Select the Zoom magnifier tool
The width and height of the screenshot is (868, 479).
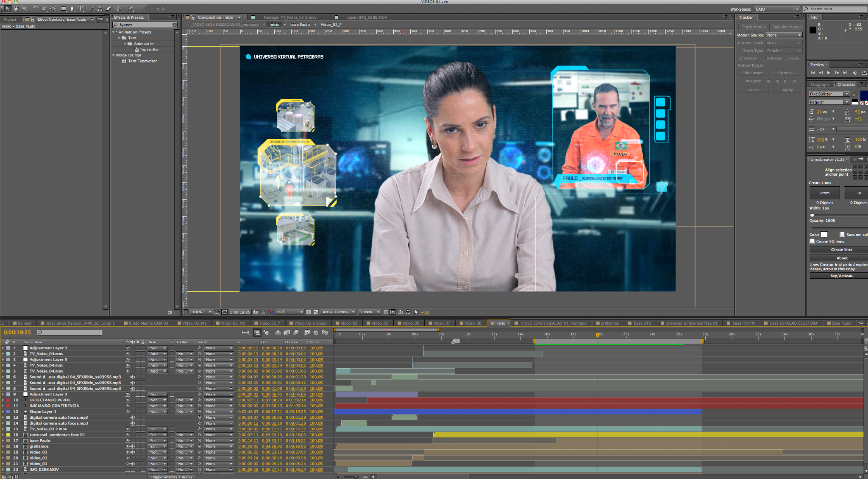pyautogui.click(x=25, y=8)
